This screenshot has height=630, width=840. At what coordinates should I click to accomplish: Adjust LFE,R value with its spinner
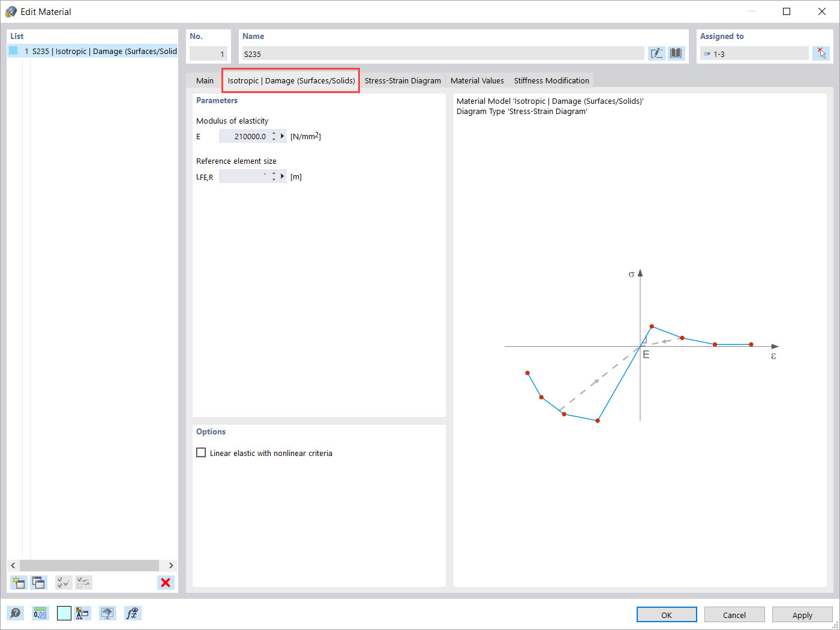274,176
